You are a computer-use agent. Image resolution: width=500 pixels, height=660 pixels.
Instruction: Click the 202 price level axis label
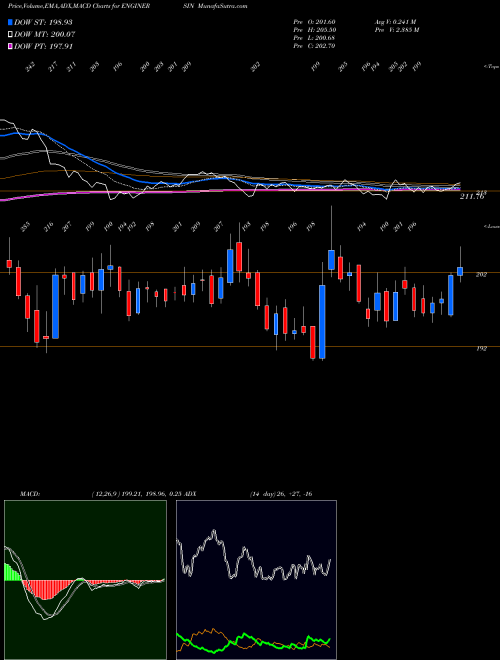481,274
